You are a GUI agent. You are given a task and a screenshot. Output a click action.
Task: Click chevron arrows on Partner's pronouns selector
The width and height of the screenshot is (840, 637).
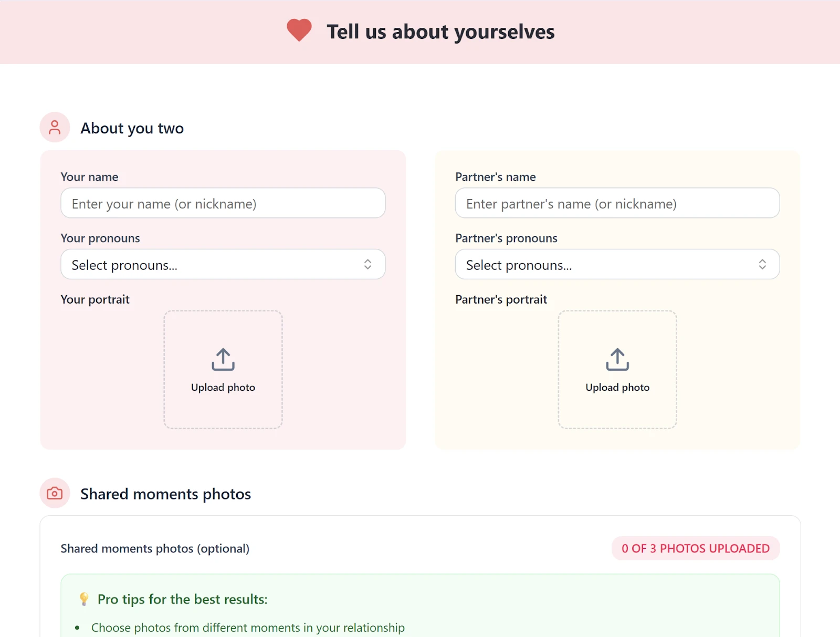762,264
